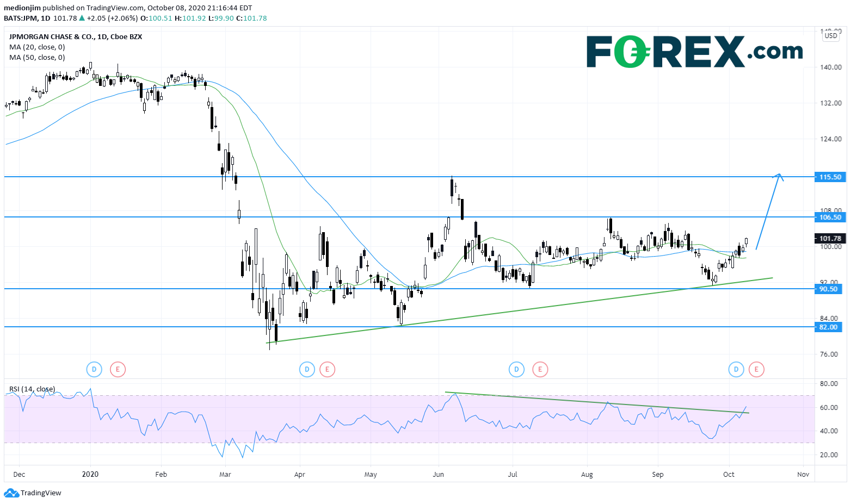Open the earnings E marker near April

pyautogui.click(x=327, y=370)
